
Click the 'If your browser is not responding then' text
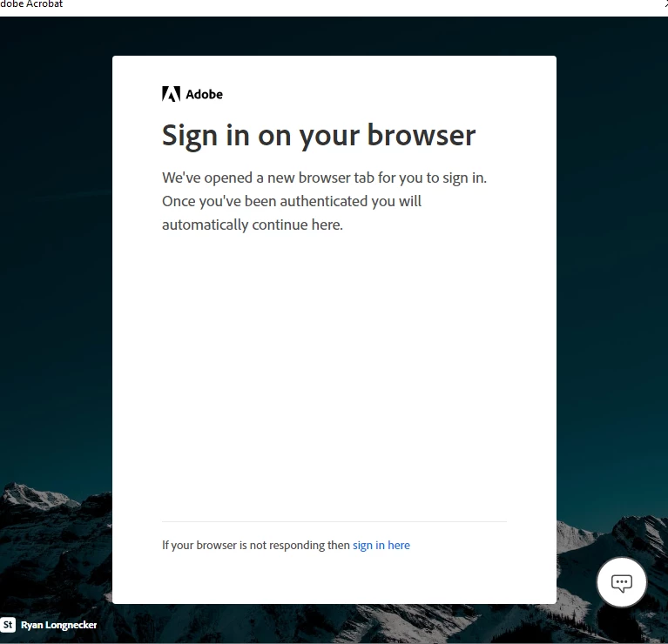[255, 545]
